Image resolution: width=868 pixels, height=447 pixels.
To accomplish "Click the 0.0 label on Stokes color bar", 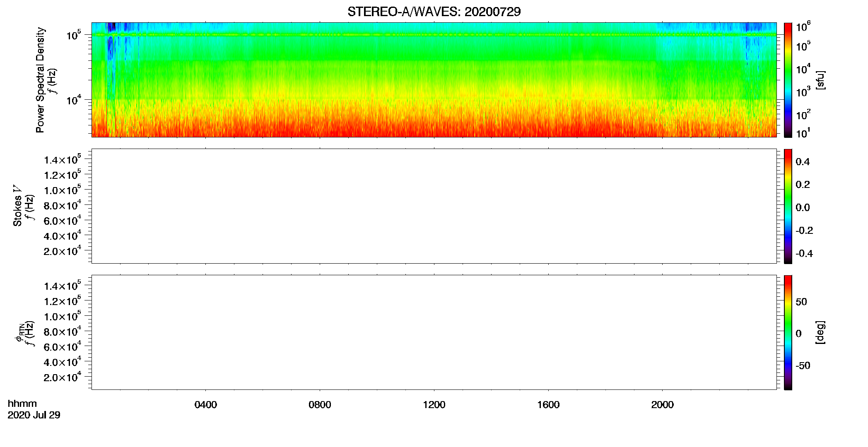I will [803, 208].
